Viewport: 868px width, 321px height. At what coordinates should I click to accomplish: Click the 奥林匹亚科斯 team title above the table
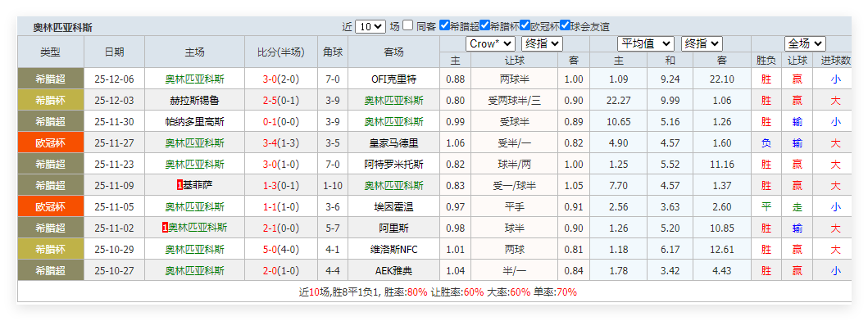pyautogui.click(x=62, y=27)
